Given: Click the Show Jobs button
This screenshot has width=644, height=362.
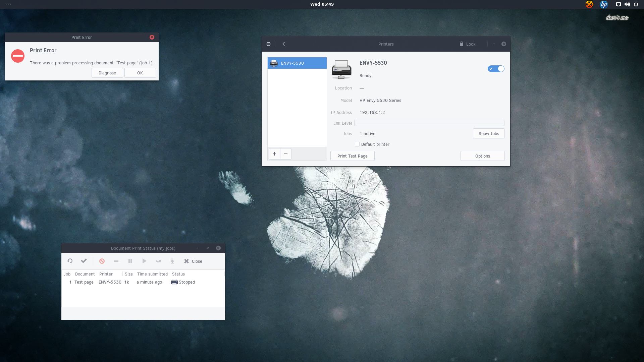Looking at the screenshot, I should 489,133.
